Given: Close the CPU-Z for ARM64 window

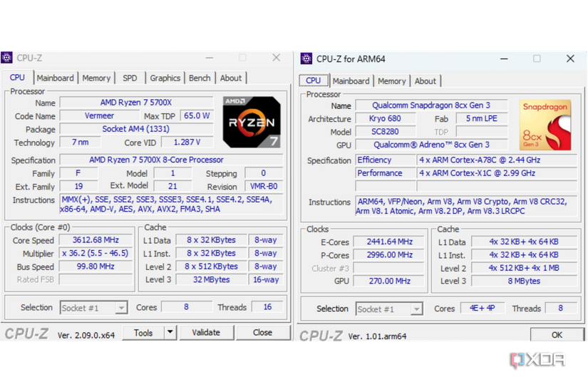Looking at the screenshot, I should coord(570,59).
